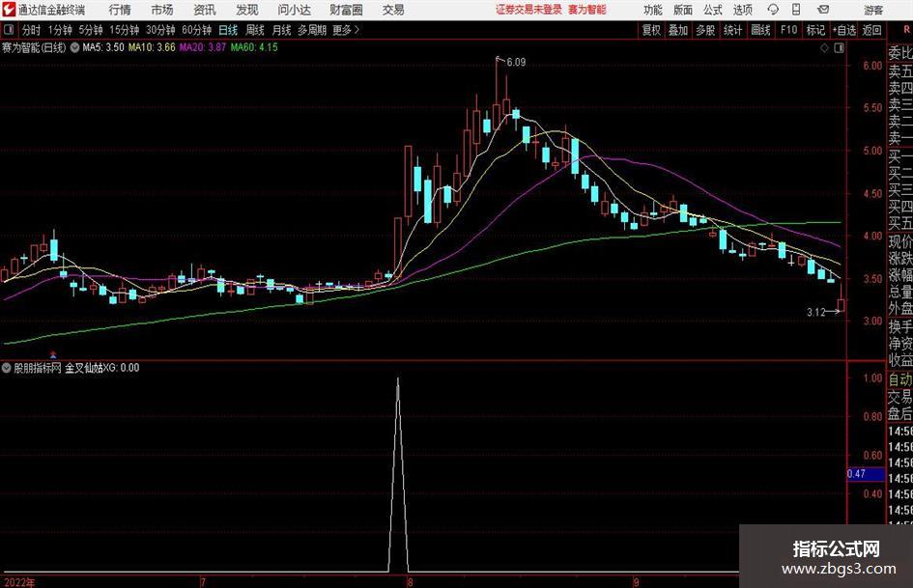Open the 行情 menu

pyautogui.click(x=120, y=10)
